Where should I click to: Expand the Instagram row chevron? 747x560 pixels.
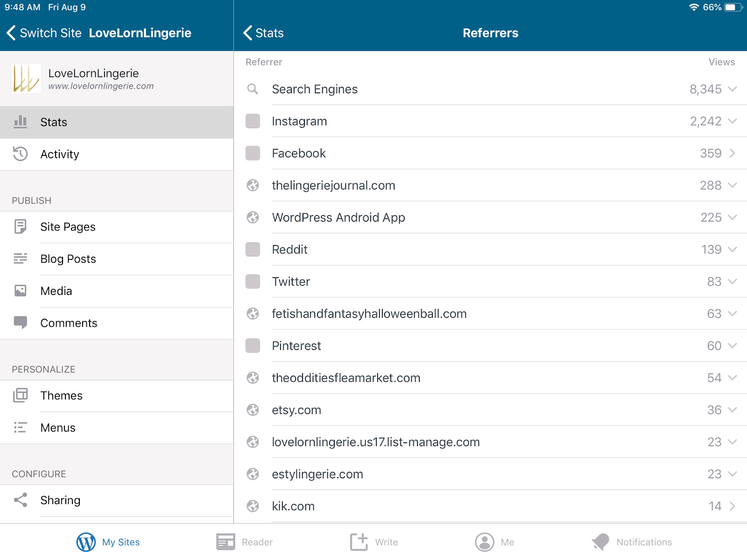click(732, 121)
